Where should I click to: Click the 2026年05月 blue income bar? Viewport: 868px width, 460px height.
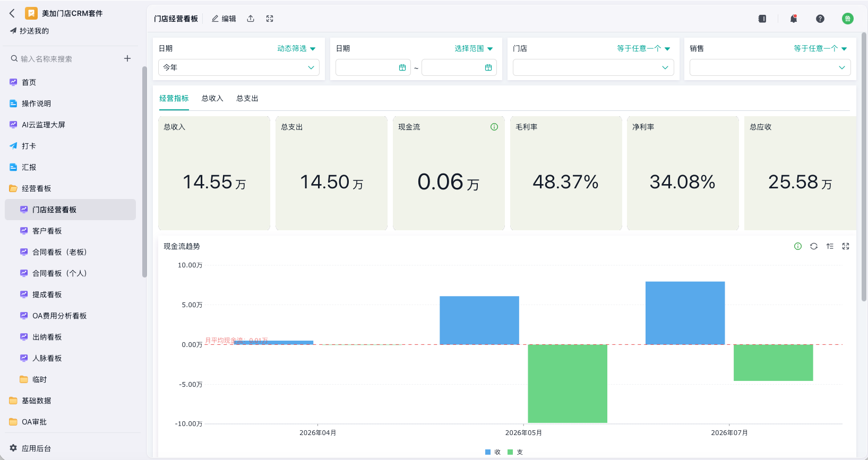pos(479,320)
